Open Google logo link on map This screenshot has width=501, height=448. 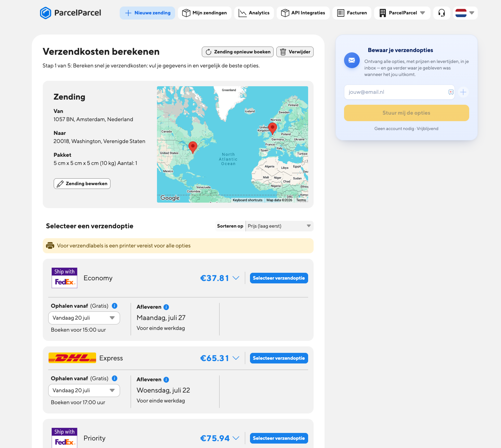(170, 198)
